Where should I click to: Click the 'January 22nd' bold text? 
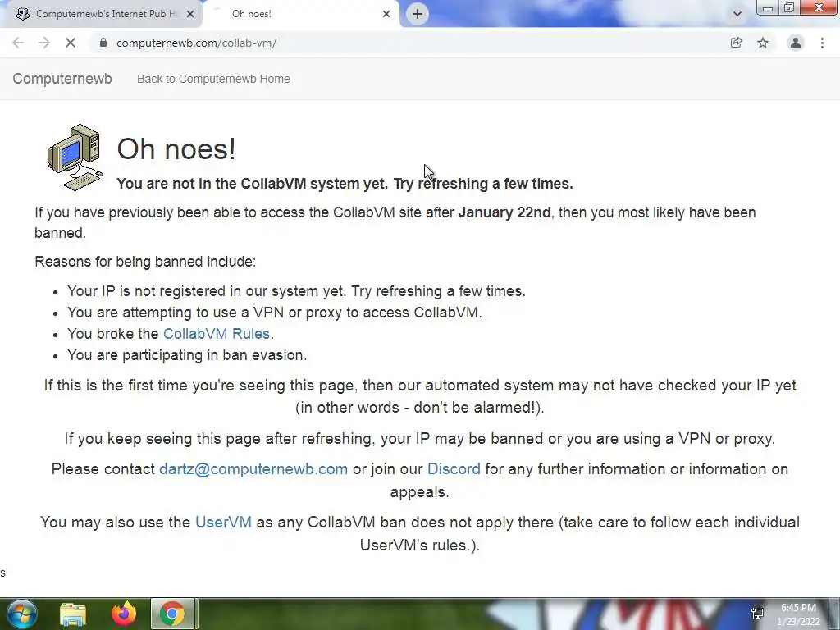coord(504,212)
